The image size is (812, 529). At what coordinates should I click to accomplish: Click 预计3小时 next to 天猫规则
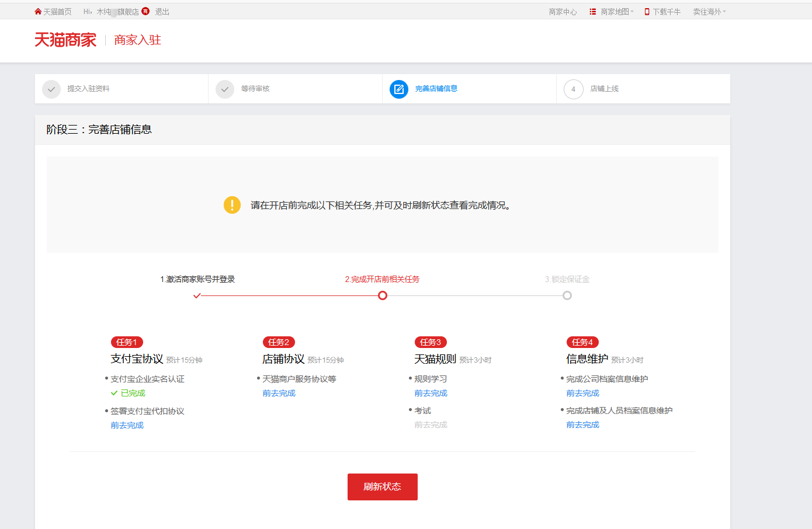[x=476, y=360]
